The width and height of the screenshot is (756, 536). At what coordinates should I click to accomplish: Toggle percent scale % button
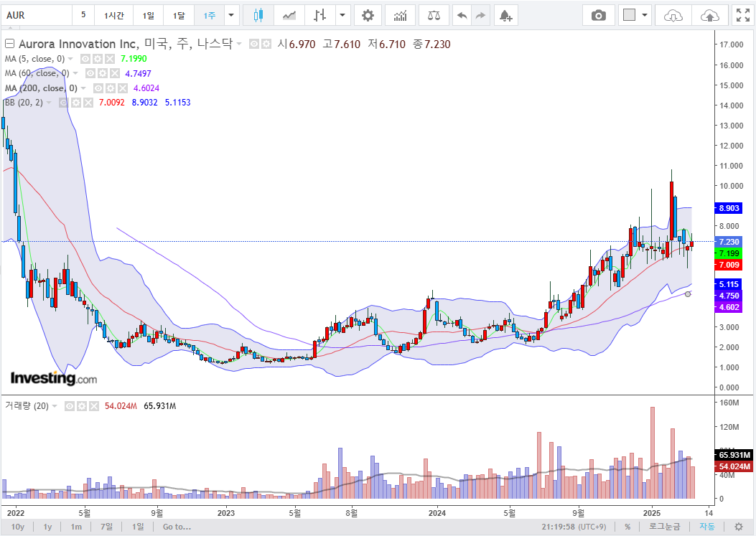click(x=627, y=527)
